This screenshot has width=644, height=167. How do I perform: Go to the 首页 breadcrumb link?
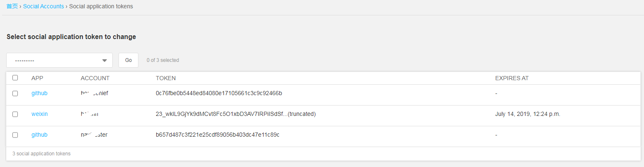(12, 7)
